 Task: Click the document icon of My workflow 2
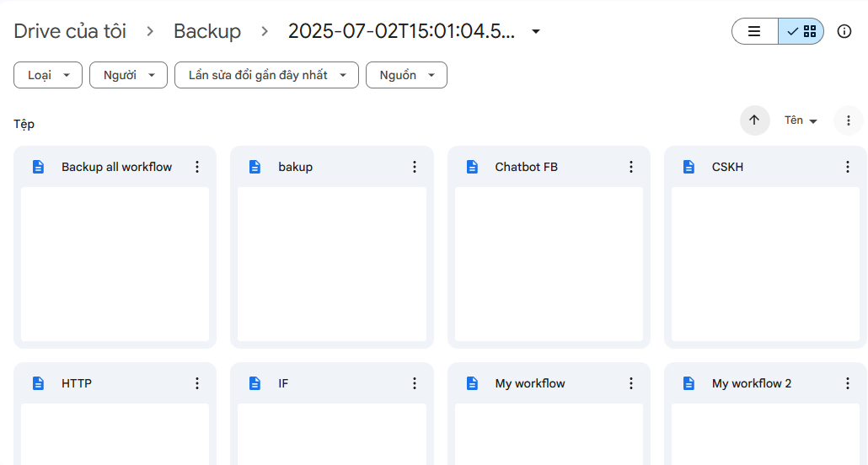coord(689,383)
